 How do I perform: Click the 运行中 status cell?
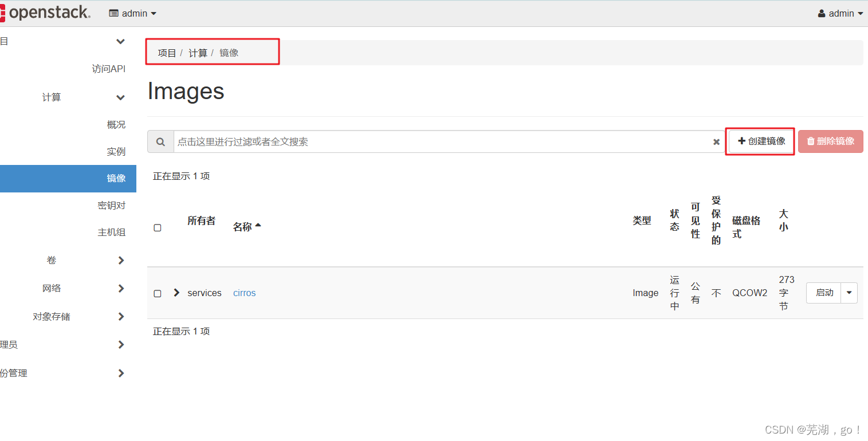tap(675, 293)
